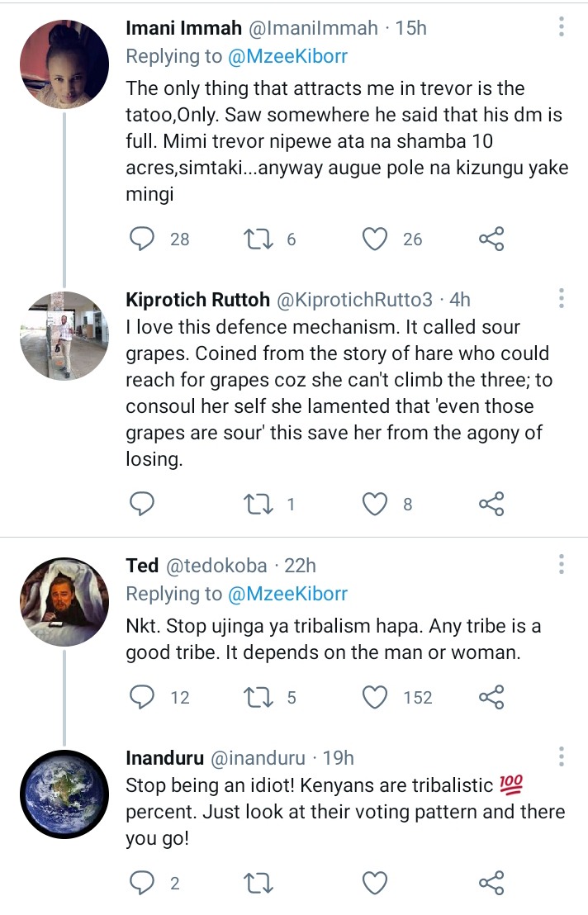Like Kiprotich Ruttoh's tweet
Image resolution: width=588 pixels, height=915 pixels.
pyautogui.click(x=374, y=504)
